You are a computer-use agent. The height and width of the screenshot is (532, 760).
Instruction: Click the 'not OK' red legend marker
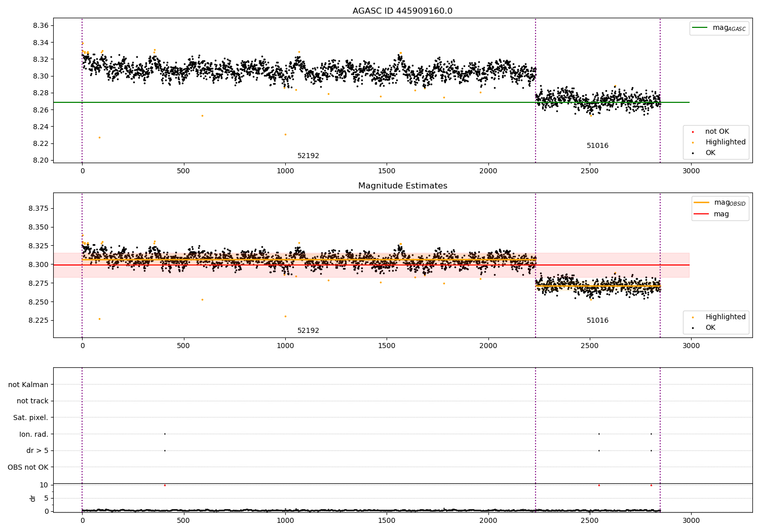[693, 132]
